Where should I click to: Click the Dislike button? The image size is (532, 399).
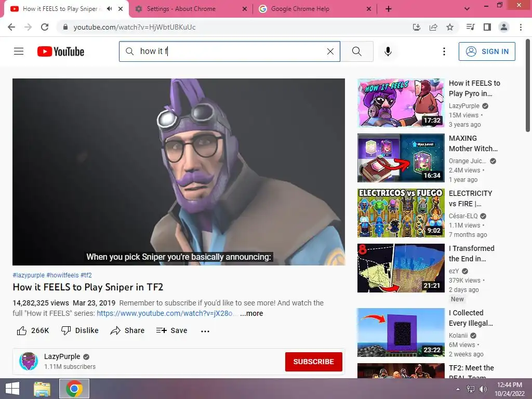[x=79, y=330]
